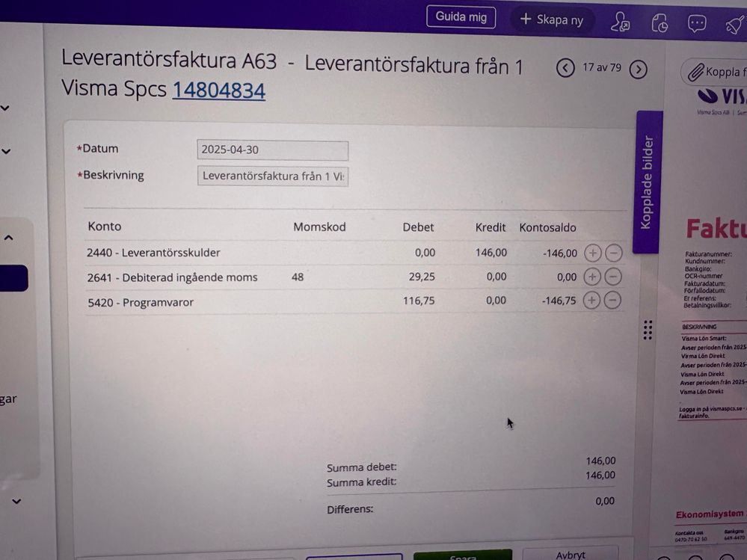Toggle the Kopplade bilder side tab
Screen dimensions: 747x560
click(x=648, y=182)
